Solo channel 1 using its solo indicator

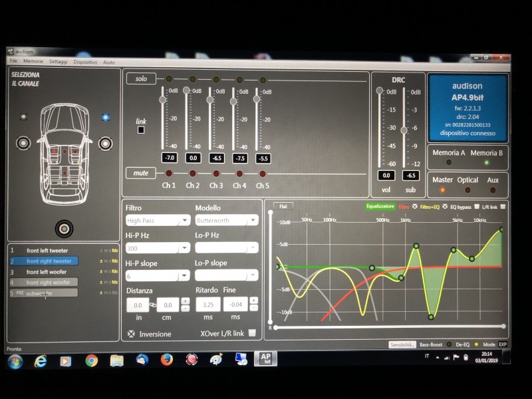[x=169, y=79]
